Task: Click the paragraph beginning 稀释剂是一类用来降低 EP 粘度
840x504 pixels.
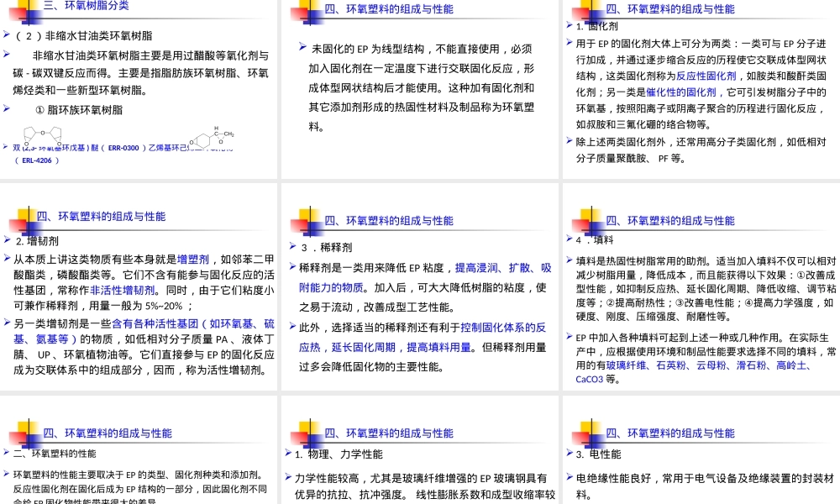Action: [424, 287]
